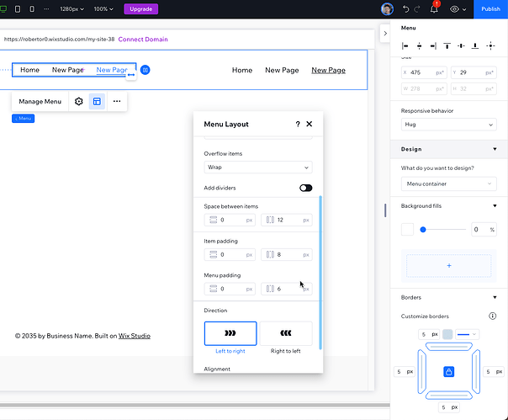Select the bottom border side
508x420 pixels.
(449, 395)
